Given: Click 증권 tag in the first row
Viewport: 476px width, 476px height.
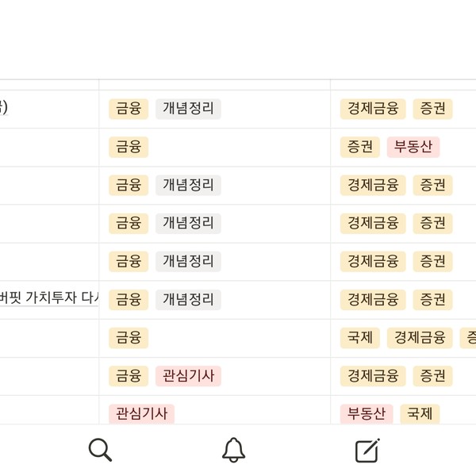Looking at the screenshot, I should coord(432,109).
